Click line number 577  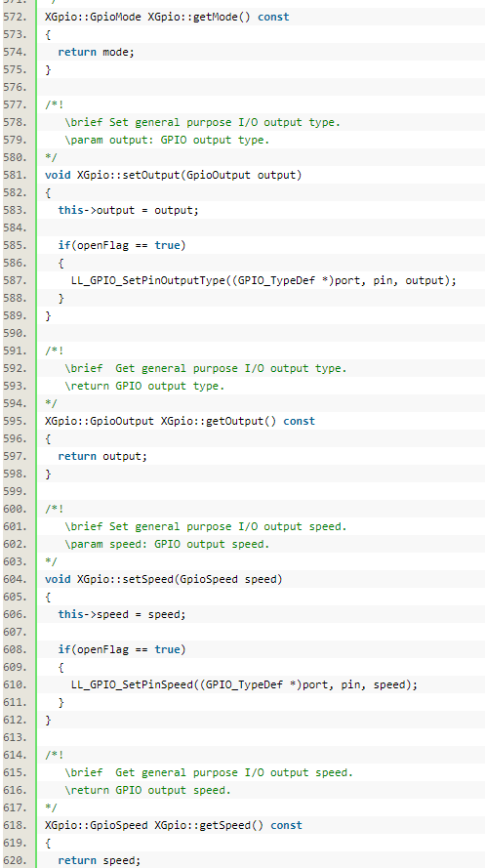tap(15, 104)
